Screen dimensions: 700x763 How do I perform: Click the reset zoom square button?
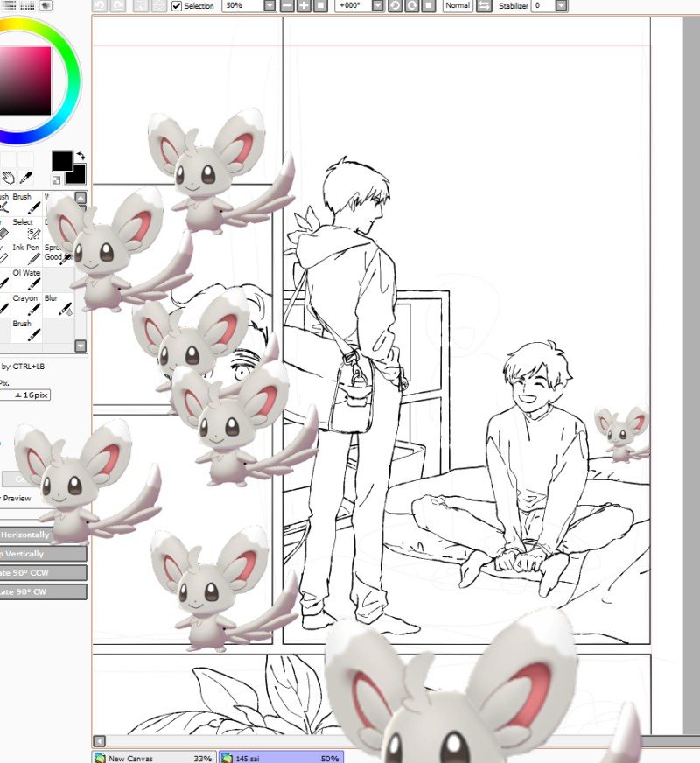pyautogui.click(x=320, y=6)
